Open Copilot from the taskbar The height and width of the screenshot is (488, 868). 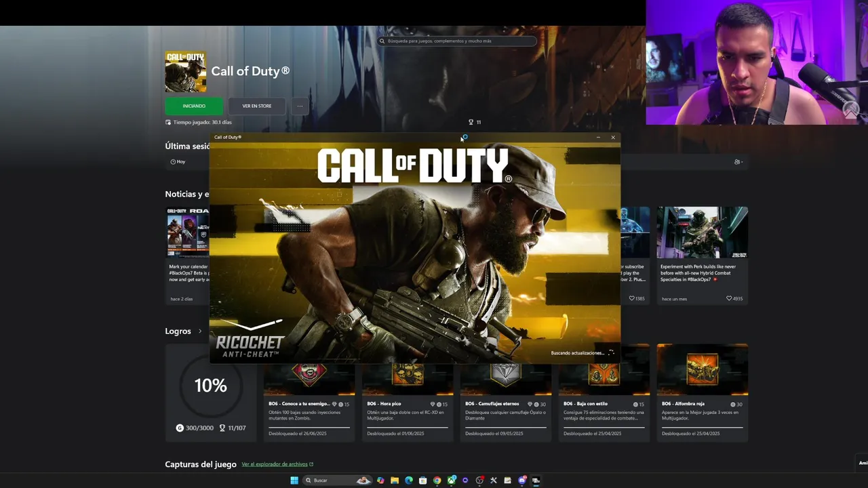[380, 481]
